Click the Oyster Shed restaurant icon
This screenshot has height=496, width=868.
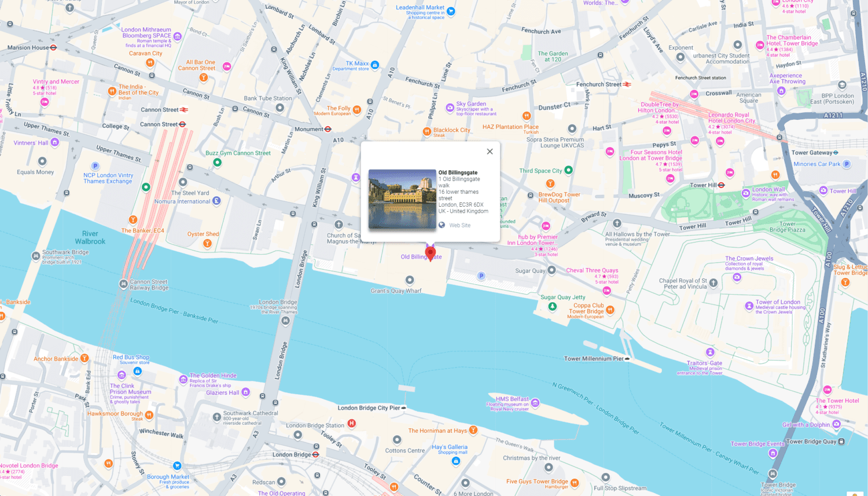[207, 244]
